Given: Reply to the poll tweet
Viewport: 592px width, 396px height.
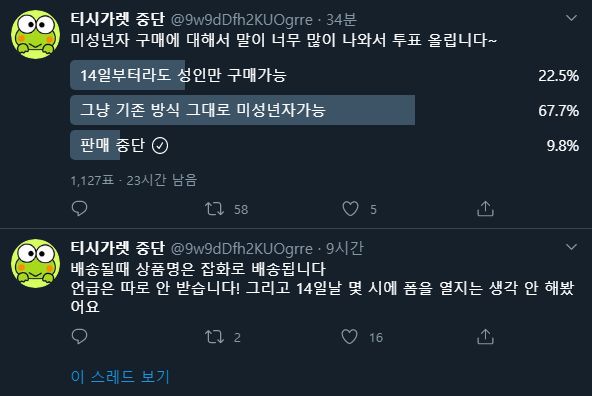Looking at the screenshot, I should [79, 209].
